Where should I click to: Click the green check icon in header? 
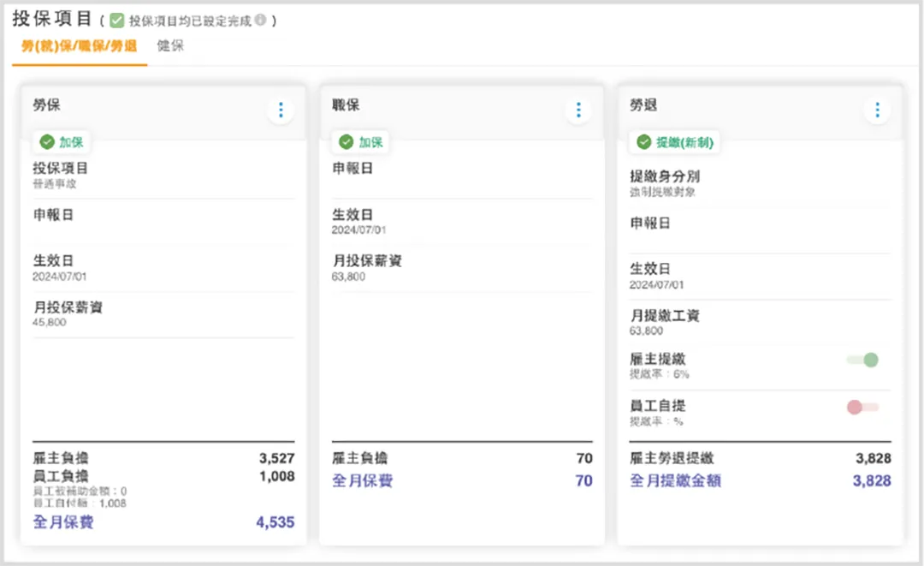coord(117,21)
